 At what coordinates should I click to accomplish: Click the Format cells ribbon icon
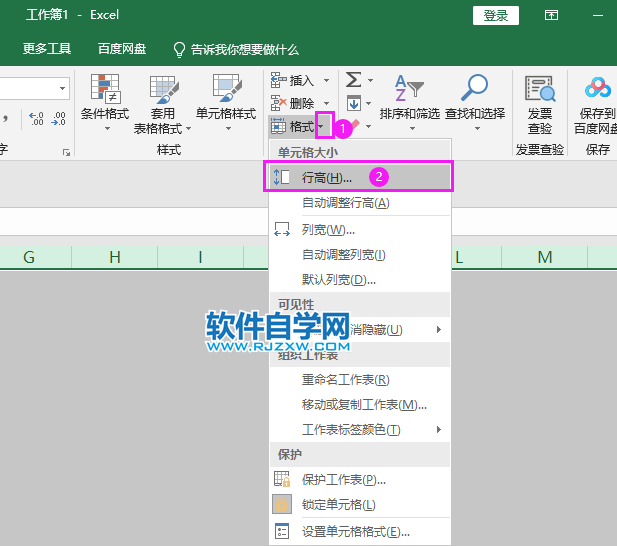(x=279, y=126)
